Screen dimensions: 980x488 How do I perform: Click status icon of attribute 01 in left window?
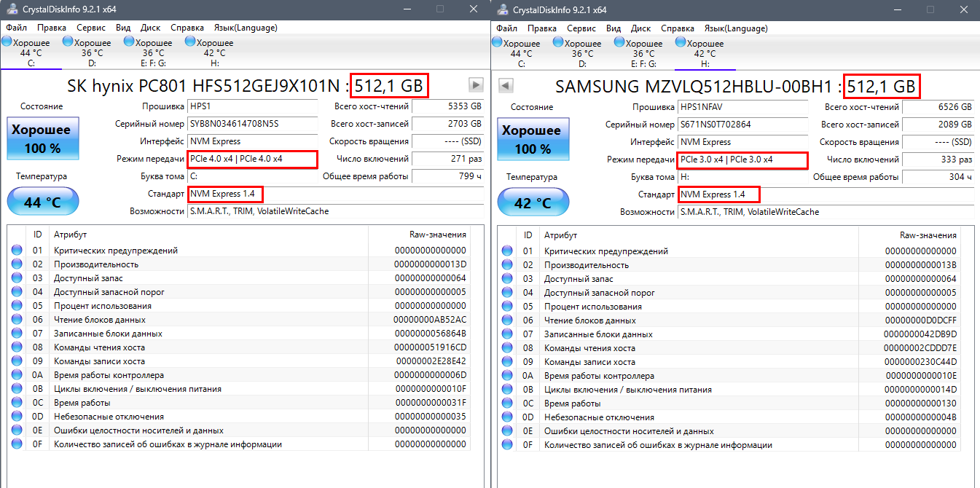[x=17, y=251]
